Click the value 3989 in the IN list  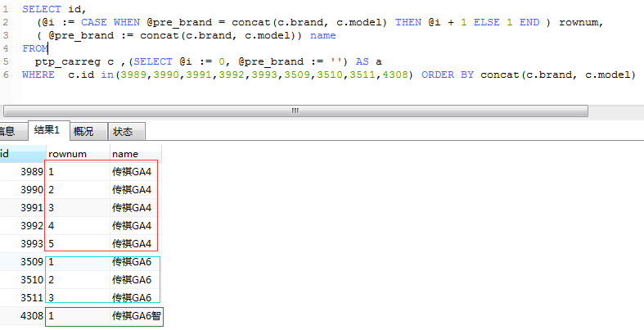(x=133, y=75)
